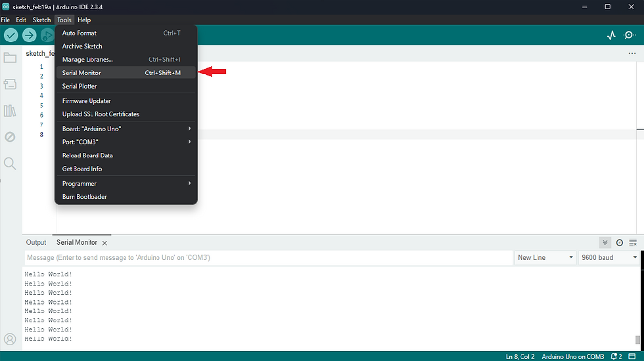
Task: Maximize the Arduino IDE window
Action: (607, 7)
